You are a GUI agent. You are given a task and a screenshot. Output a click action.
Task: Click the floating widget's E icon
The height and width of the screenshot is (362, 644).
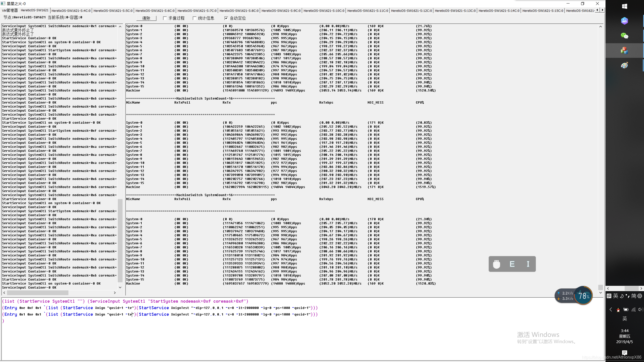point(512,264)
